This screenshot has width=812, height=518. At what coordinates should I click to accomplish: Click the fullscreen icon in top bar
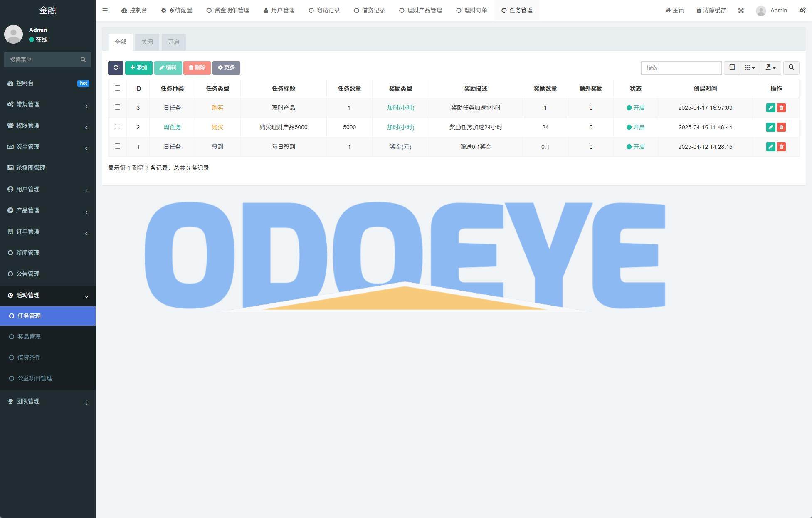tap(741, 10)
